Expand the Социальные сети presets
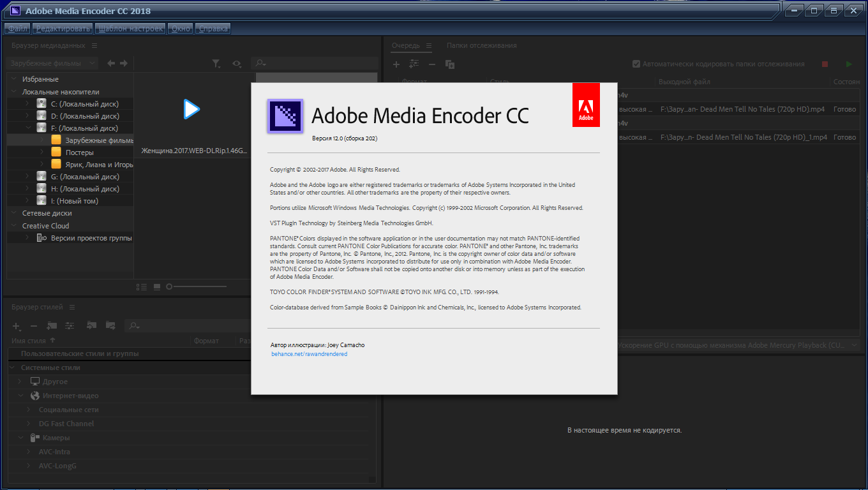This screenshot has width=868, height=490. coord(29,410)
